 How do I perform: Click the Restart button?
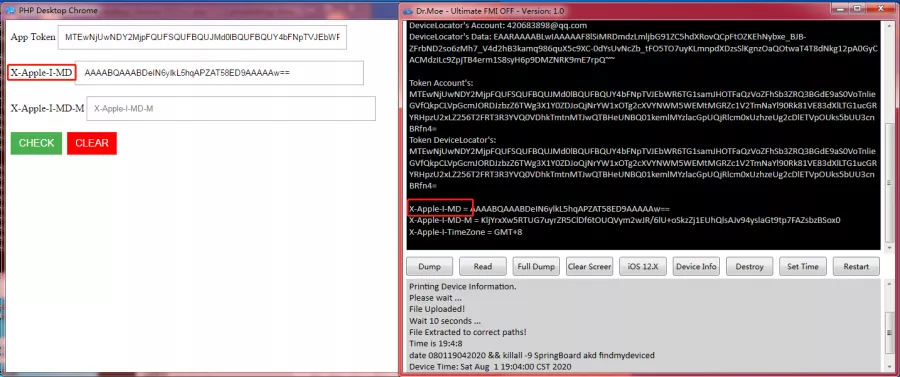point(856,266)
